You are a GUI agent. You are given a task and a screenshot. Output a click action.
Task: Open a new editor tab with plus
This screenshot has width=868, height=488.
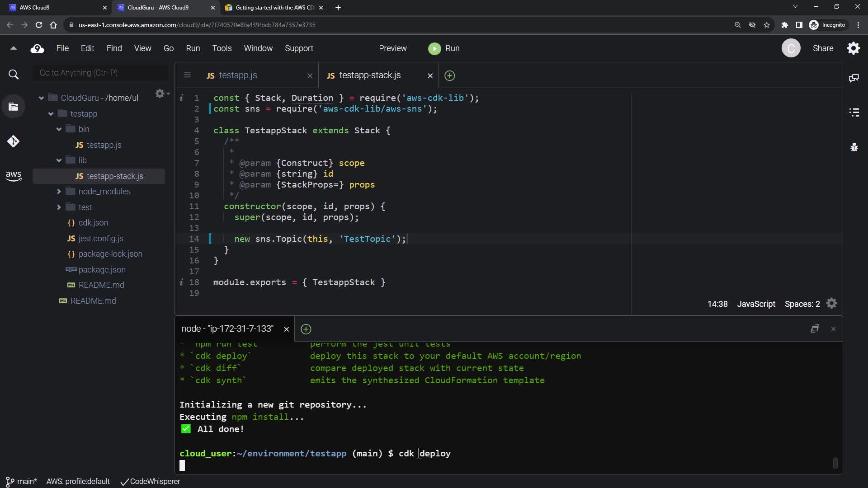point(449,75)
